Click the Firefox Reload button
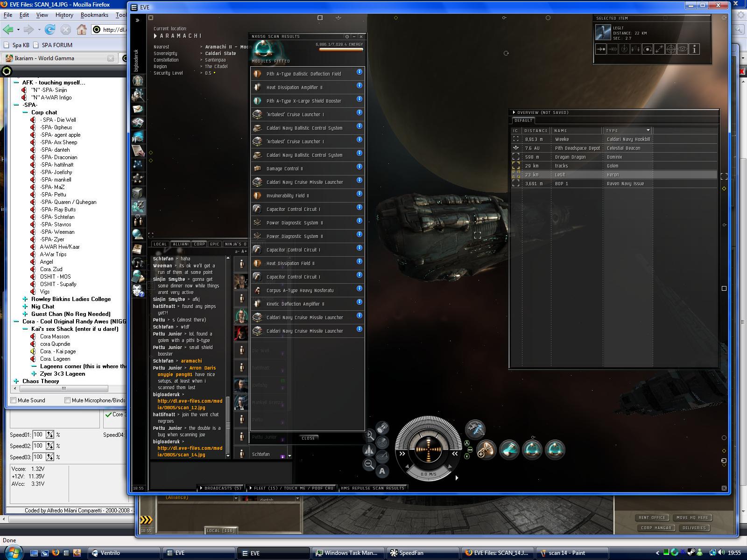Screen dimensions: 747x560 tap(50, 29)
